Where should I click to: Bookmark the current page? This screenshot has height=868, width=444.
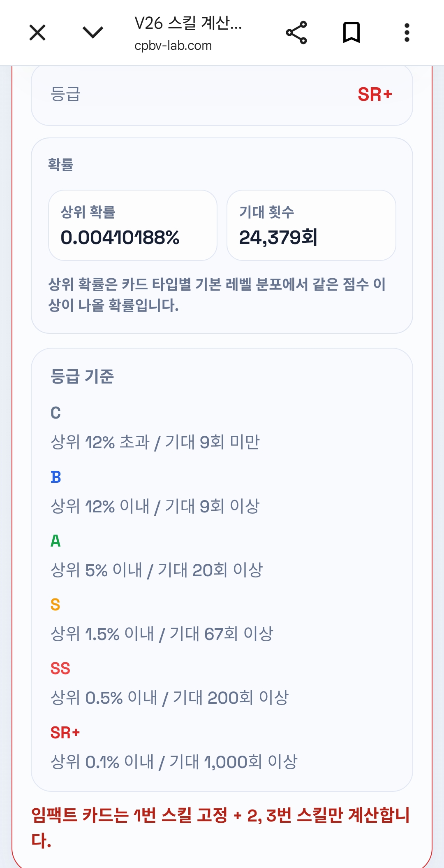351,33
